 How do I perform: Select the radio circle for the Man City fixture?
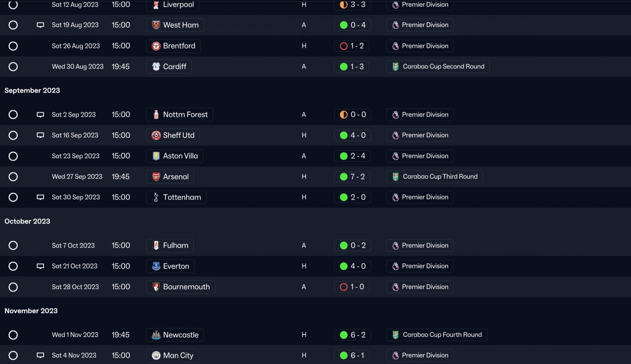(x=13, y=355)
